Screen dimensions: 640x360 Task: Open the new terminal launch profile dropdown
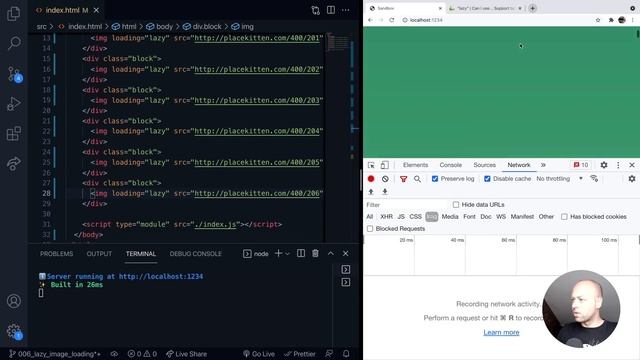click(x=287, y=254)
